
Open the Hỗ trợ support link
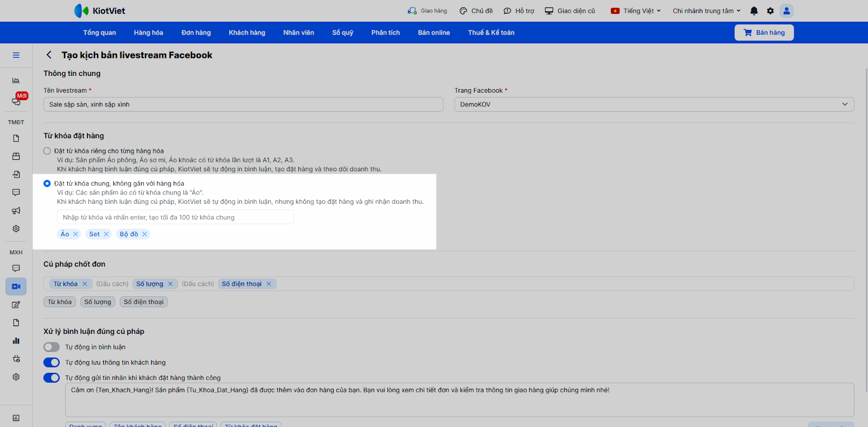click(519, 11)
